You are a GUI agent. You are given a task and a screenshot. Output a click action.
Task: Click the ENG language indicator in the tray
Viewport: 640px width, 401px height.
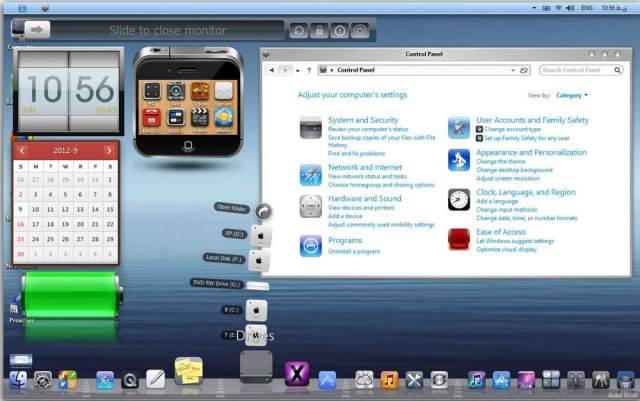pos(587,8)
